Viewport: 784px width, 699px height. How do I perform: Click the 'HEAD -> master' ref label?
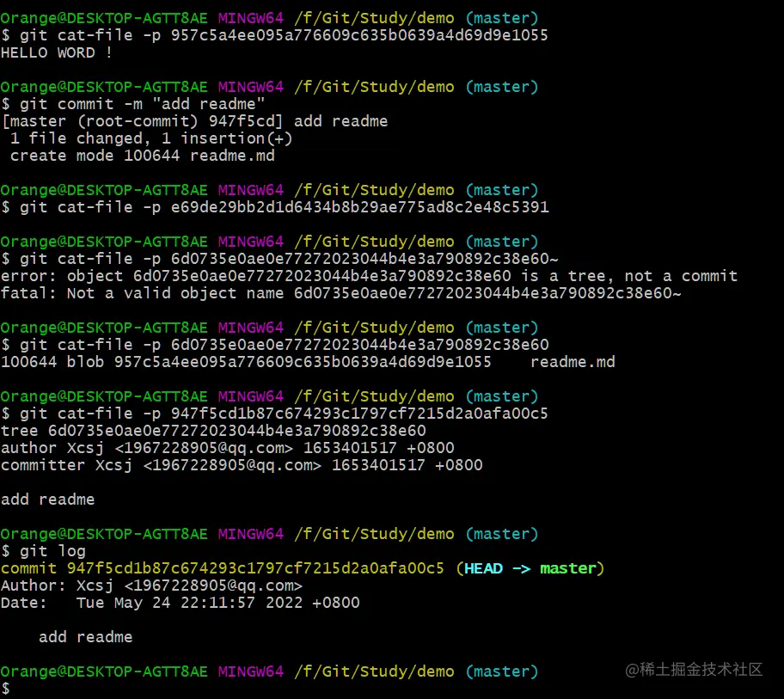530,568
